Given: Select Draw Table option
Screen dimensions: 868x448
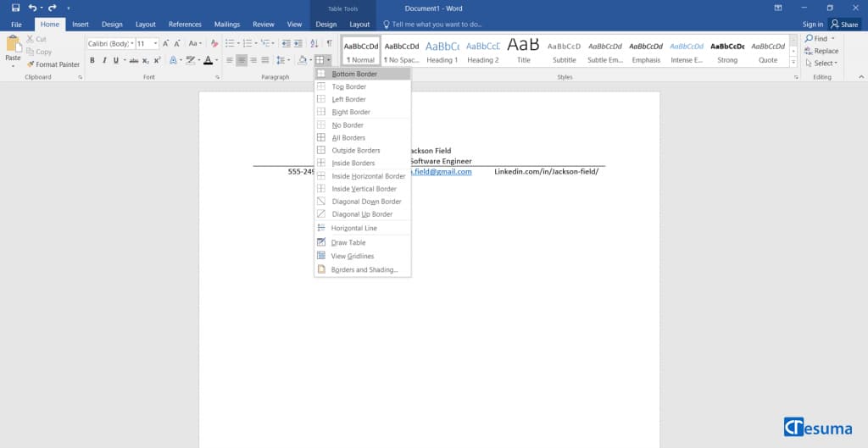Looking at the screenshot, I should (363, 242).
